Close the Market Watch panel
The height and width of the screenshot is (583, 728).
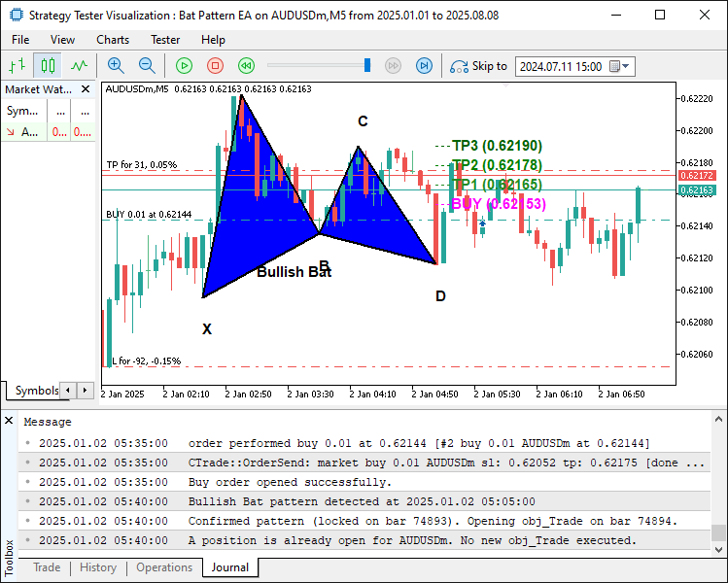point(86,89)
